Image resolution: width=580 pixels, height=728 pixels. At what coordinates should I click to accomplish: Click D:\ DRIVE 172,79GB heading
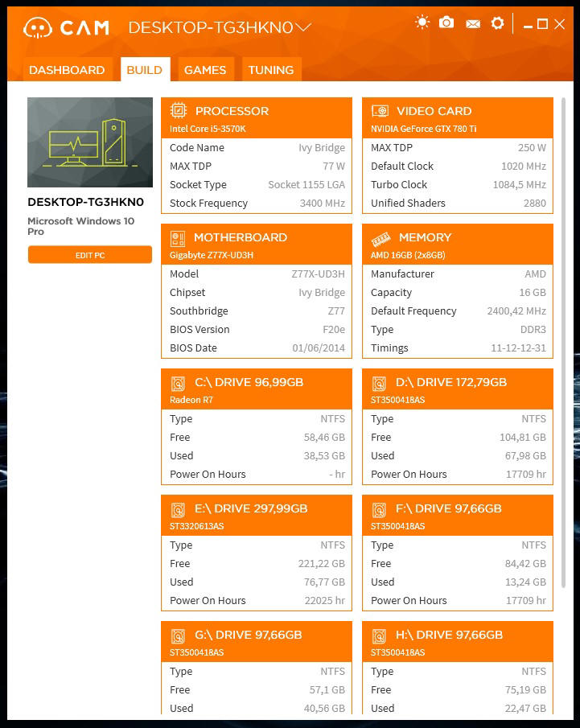point(451,382)
